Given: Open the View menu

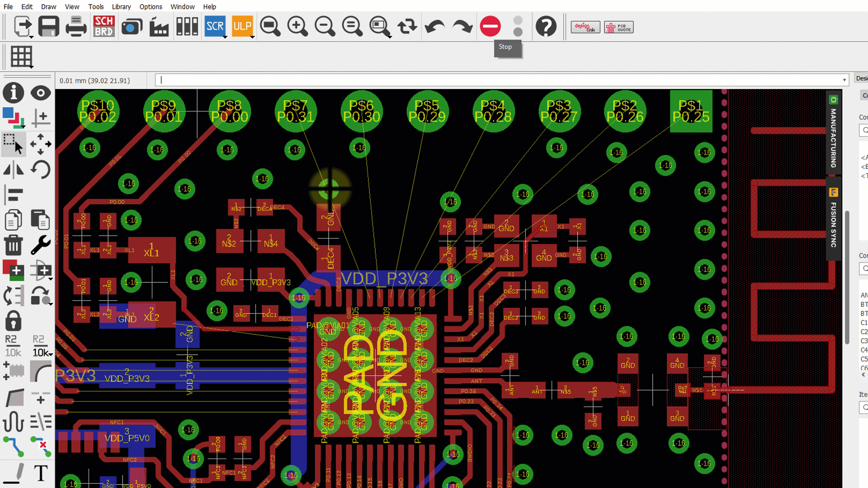Looking at the screenshot, I should (x=72, y=7).
